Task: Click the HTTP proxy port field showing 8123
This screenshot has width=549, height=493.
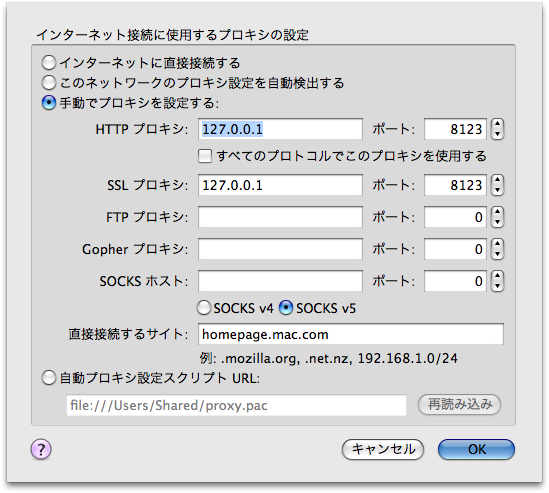Action: click(x=455, y=129)
